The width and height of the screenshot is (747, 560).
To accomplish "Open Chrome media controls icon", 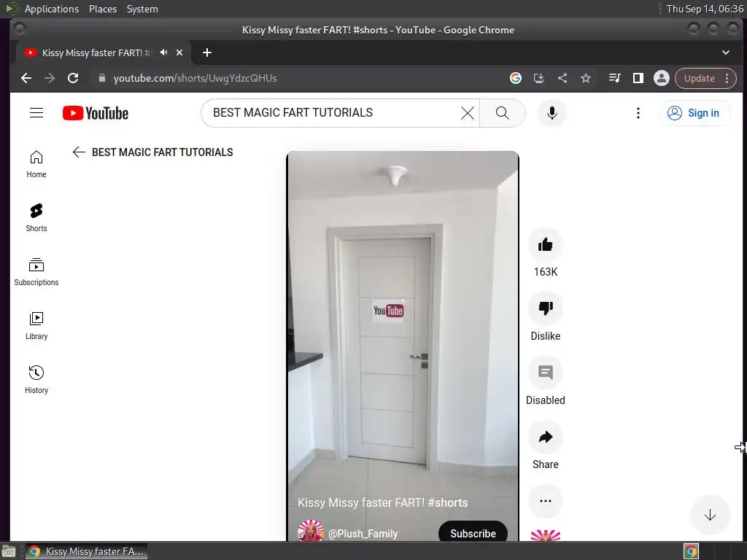I will click(614, 78).
